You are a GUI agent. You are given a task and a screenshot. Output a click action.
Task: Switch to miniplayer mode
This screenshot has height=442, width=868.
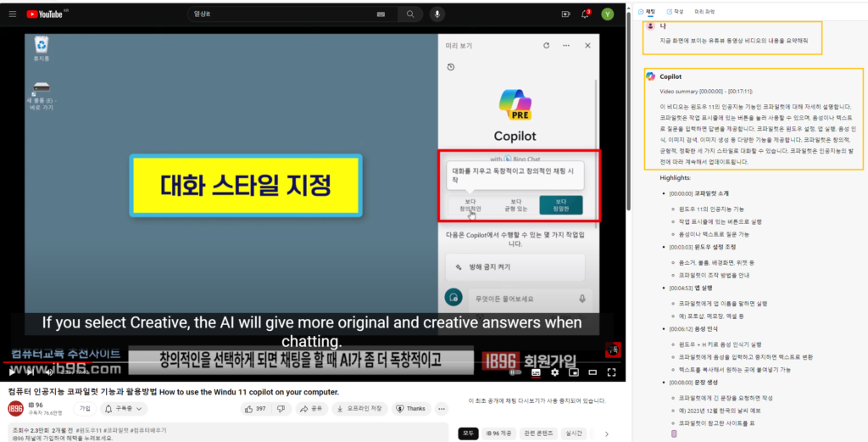[574, 372]
